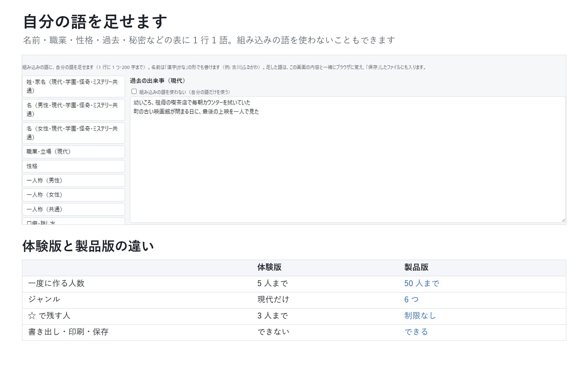The width and height of the screenshot is (588, 371).
Task: Click the text area line starting 幼いころ、祖母の喫茶店
Action: [x=192, y=103]
